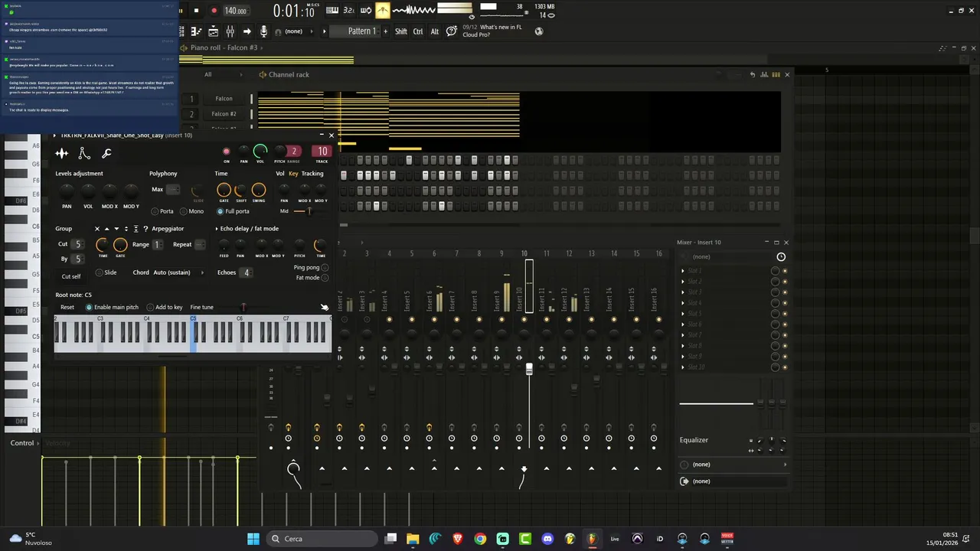The height and width of the screenshot is (551, 980).
Task: Open the sampler waveform settings tab
Action: [62, 154]
